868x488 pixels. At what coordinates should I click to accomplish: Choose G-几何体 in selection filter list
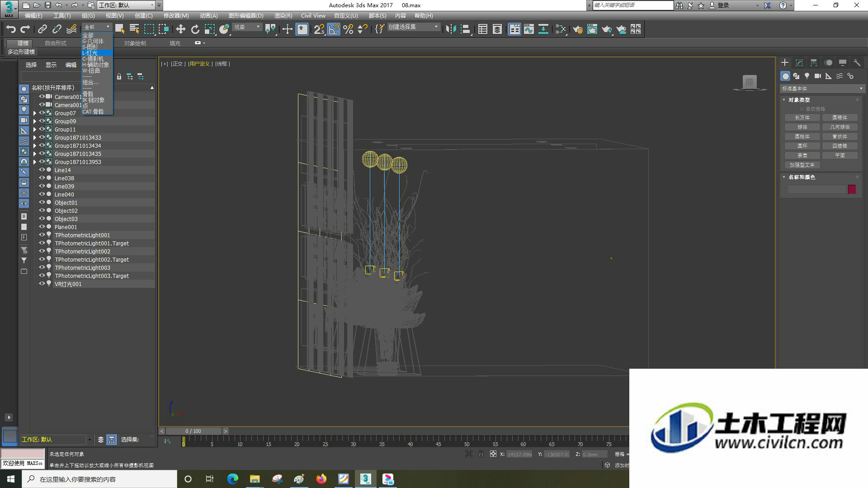pyautogui.click(x=97, y=41)
